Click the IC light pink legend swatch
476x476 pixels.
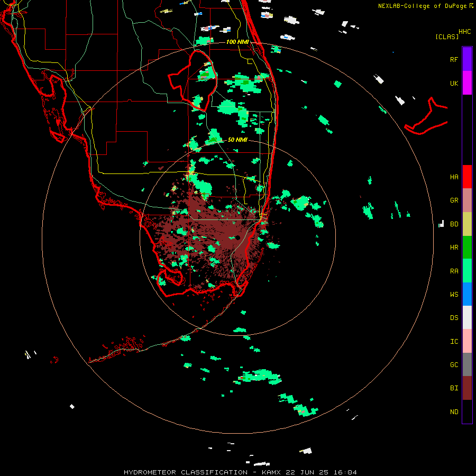467,341
